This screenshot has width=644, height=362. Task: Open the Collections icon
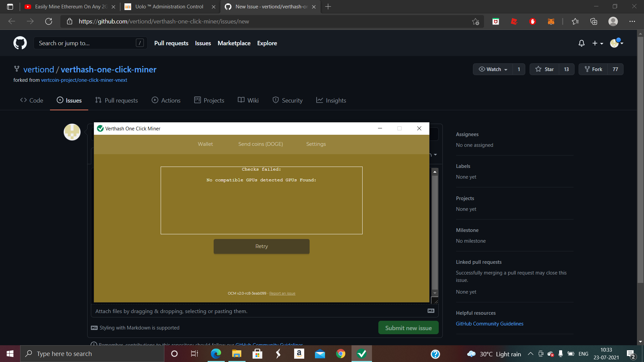tap(594, 21)
